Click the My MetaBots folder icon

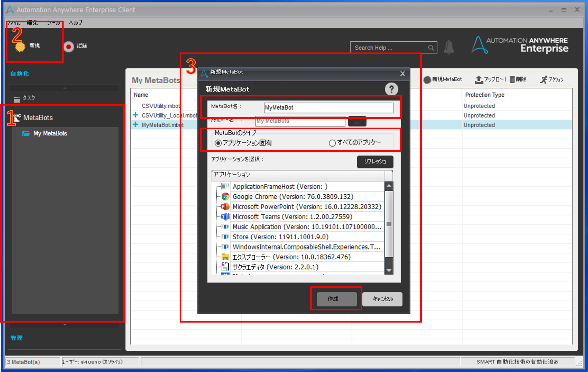coord(26,133)
